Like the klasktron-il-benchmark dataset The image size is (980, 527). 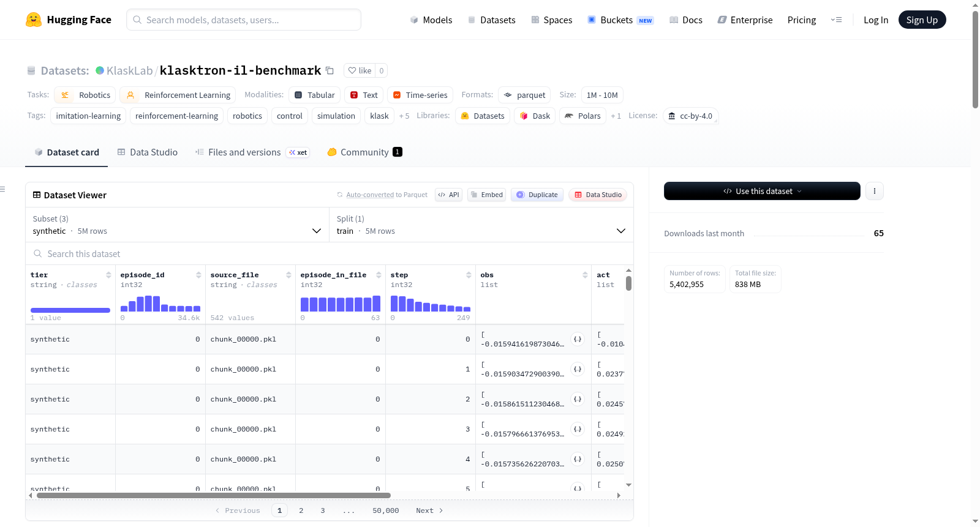click(x=360, y=70)
